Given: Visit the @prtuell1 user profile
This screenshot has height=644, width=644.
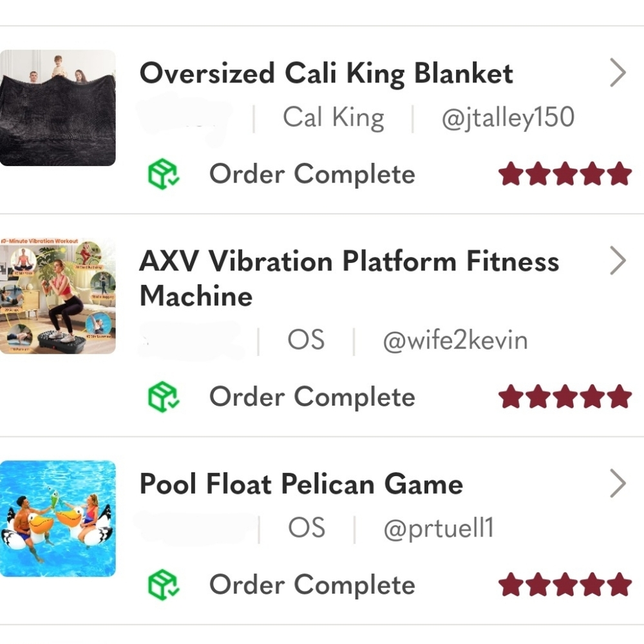Looking at the screenshot, I should point(438,529).
